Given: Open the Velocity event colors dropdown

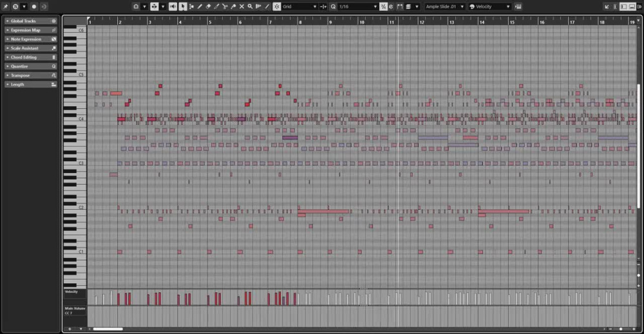Looking at the screenshot, I should (x=489, y=6).
